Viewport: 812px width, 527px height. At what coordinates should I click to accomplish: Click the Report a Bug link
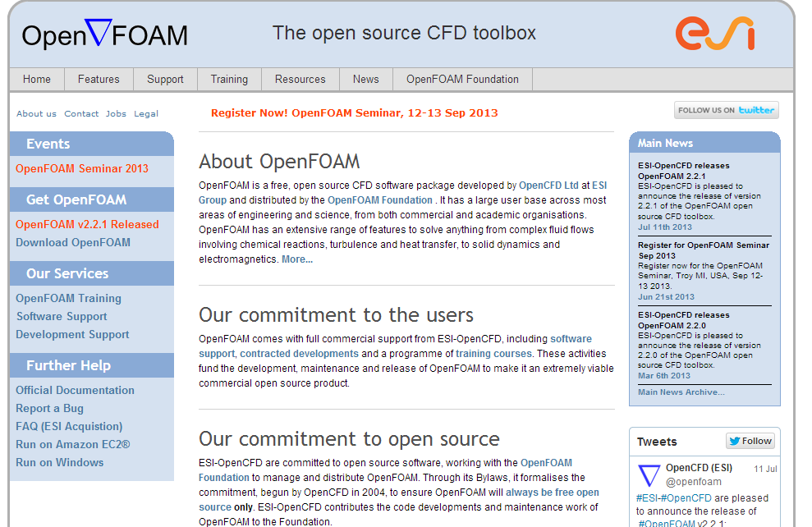pyautogui.click(x=50, y=409)
